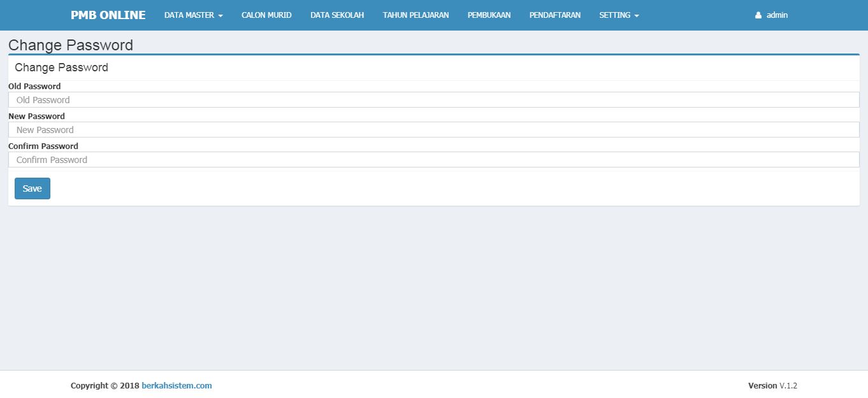Image resolution: width=868 pixels, height=398 pixels.
Task: Click the PMB ONLINE brand logo
Action: coord(108,15)
